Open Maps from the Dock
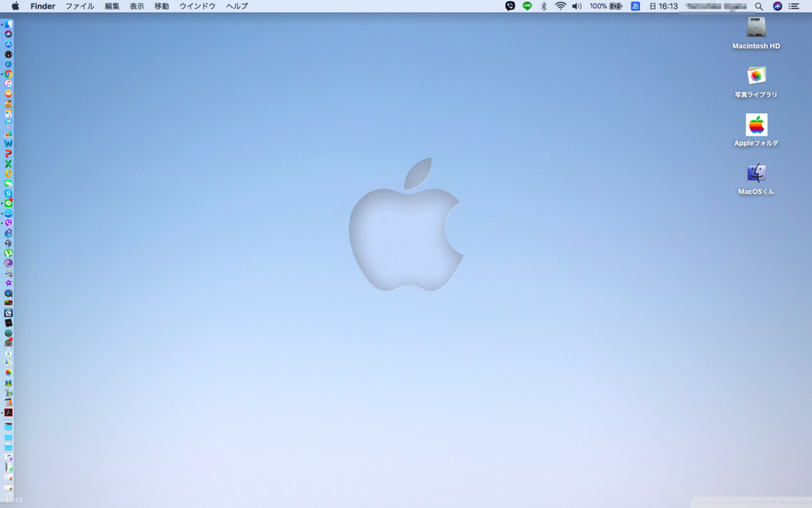 click(x=8, y=362)
